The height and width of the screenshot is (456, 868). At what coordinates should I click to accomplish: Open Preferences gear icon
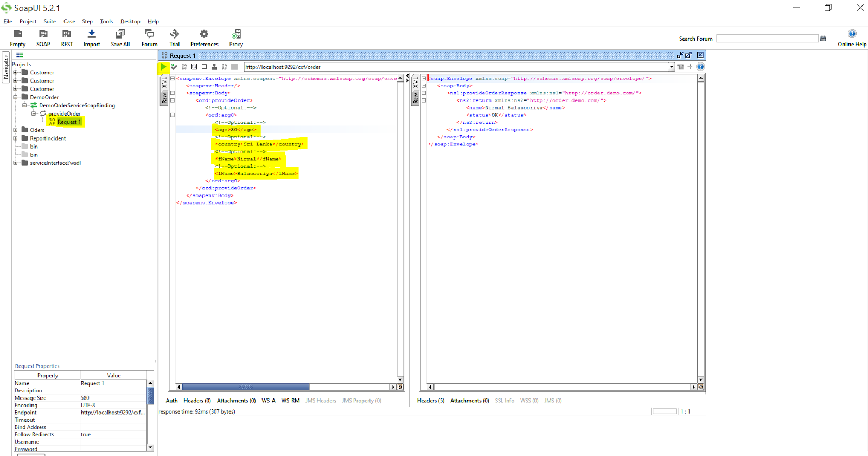click(204, 38)
